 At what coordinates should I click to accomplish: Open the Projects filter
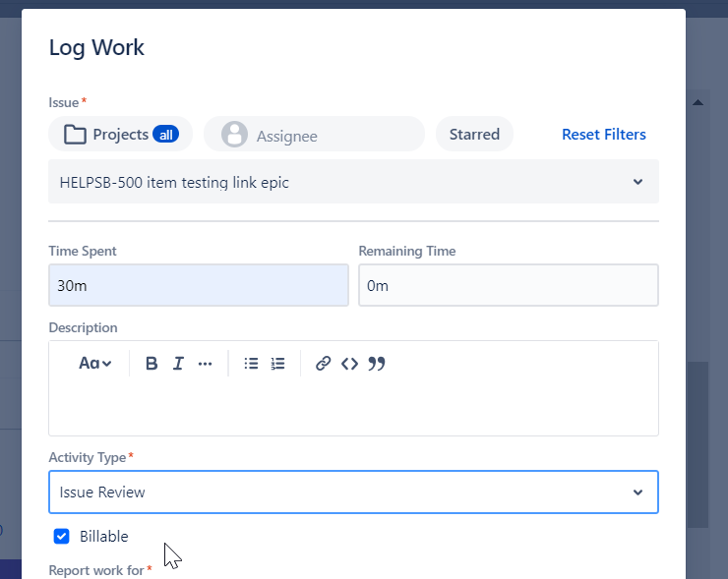(x=121, y=134)
